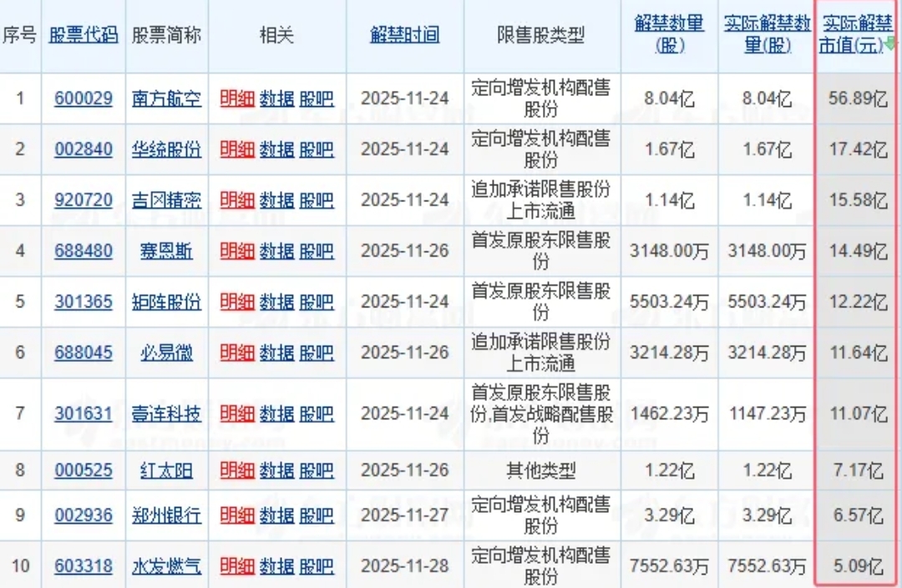
Task: Sort by 解禁数量(股) column header
Action: (668, 35)
